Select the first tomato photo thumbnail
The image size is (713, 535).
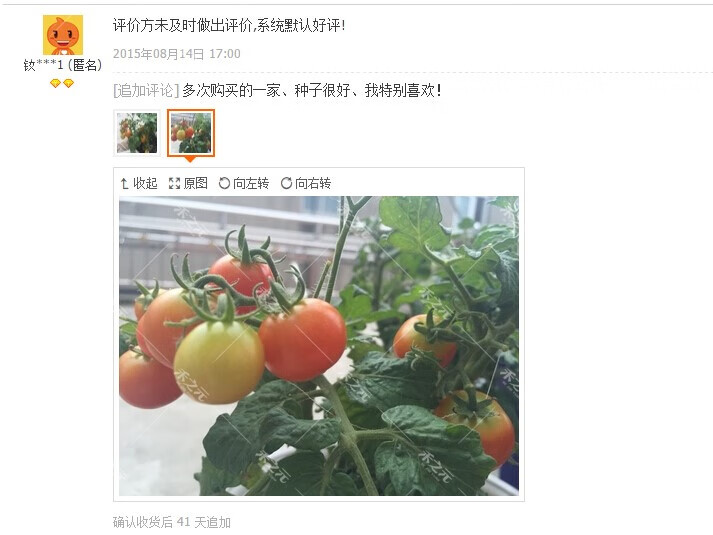coord(137,133)
